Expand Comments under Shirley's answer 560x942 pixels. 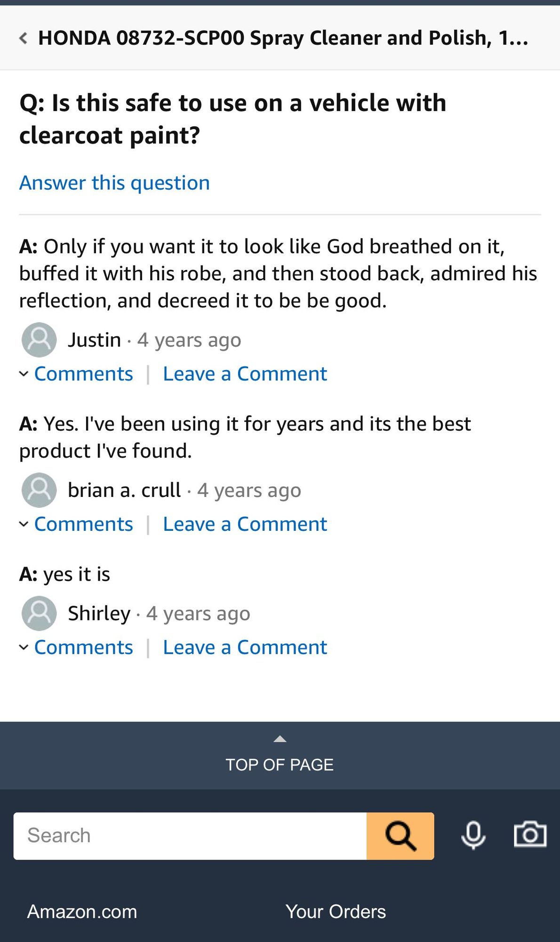[83, 648]
